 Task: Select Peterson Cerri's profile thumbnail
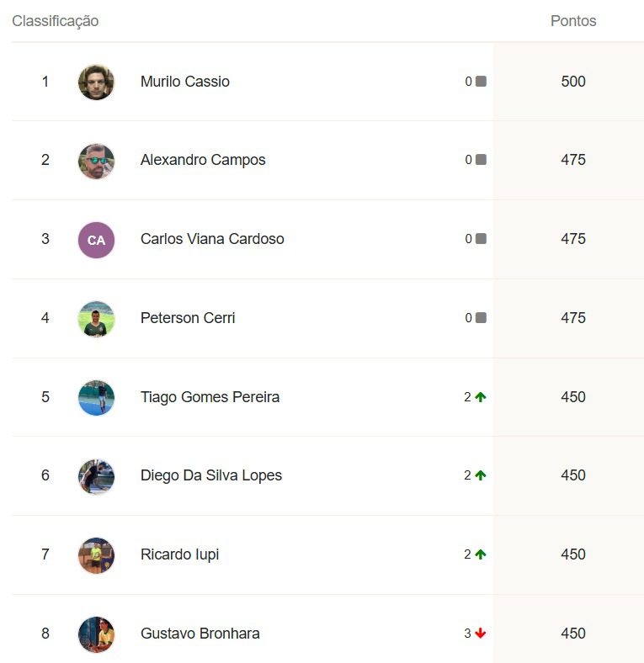click(x=96, y=319)
